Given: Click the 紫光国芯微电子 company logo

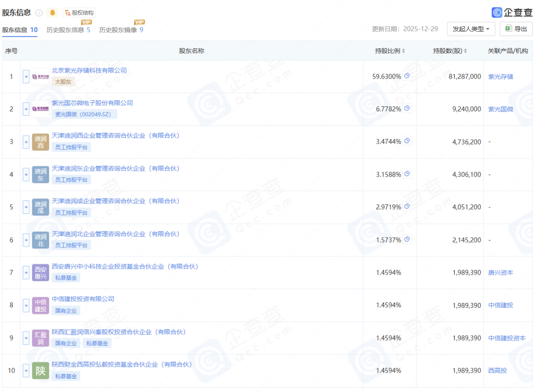Looking at the screenshot, I should (x=41, y=109).
